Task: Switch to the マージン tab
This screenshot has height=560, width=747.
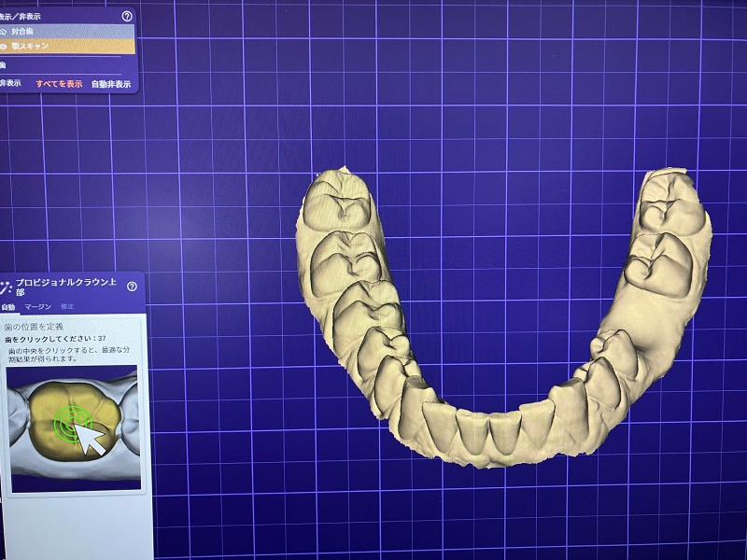Action: point(37,307)
